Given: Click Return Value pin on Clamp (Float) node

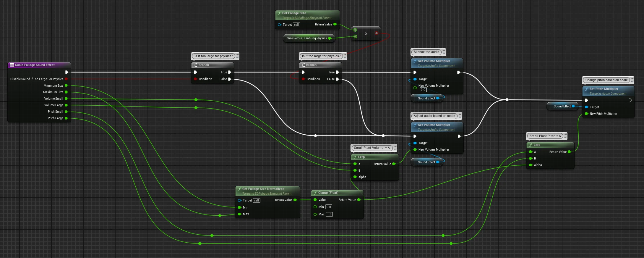Looking at the screenshot, I should pos(359,200).
